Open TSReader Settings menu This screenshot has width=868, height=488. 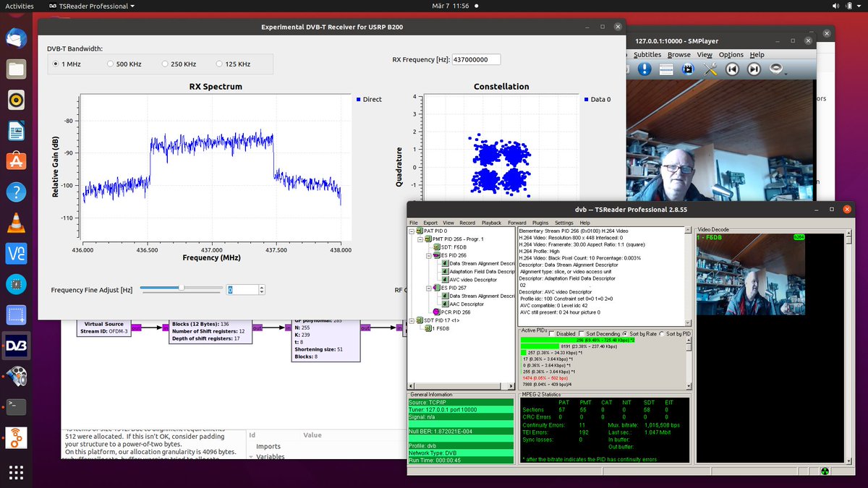564,223
